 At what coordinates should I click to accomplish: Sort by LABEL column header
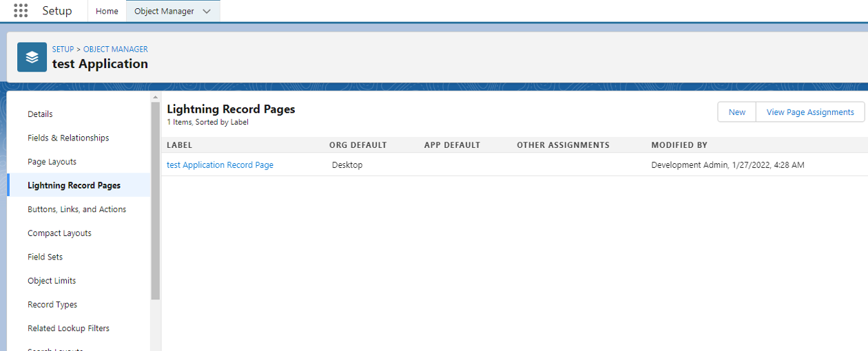[x=179, y=145]
